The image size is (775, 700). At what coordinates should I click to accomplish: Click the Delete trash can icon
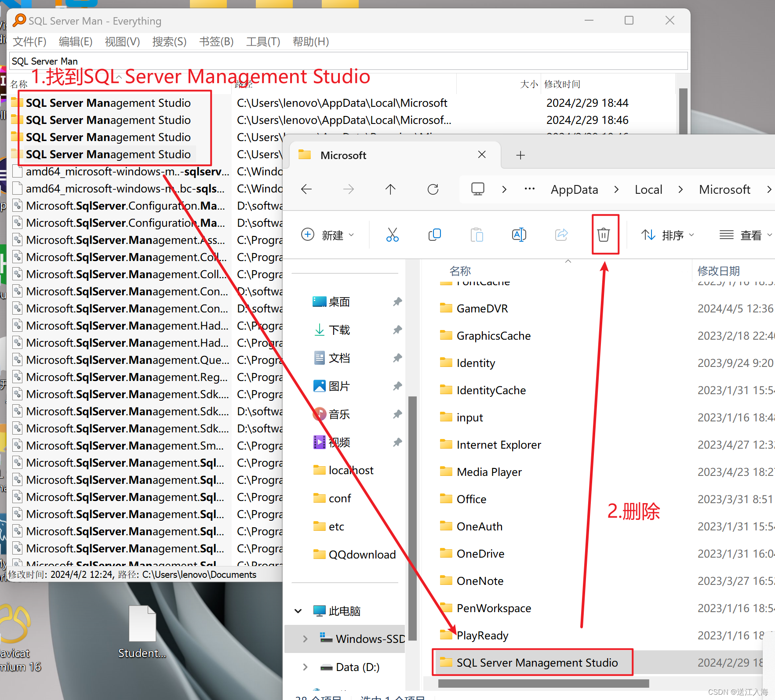[604, 235]
